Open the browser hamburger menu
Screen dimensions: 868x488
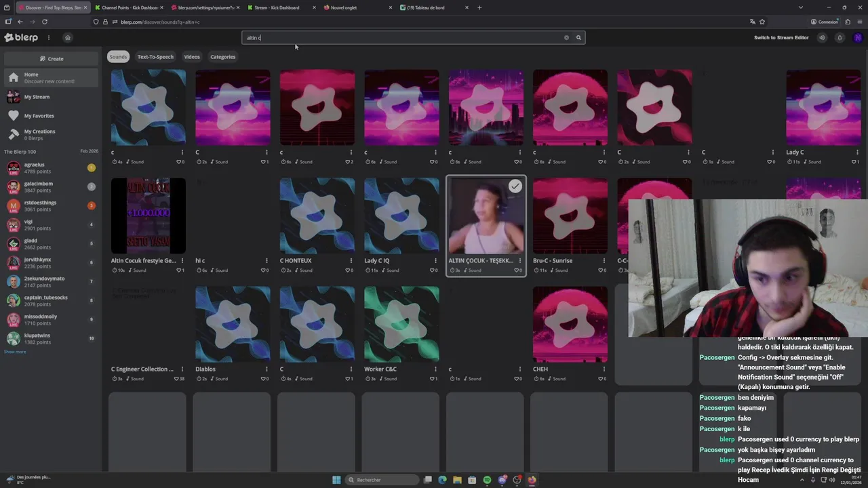[x=859, y=22]
